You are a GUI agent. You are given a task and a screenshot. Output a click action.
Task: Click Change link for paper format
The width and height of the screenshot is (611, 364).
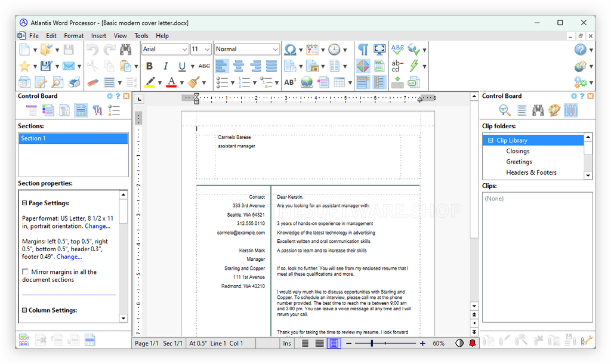point(97,226)
